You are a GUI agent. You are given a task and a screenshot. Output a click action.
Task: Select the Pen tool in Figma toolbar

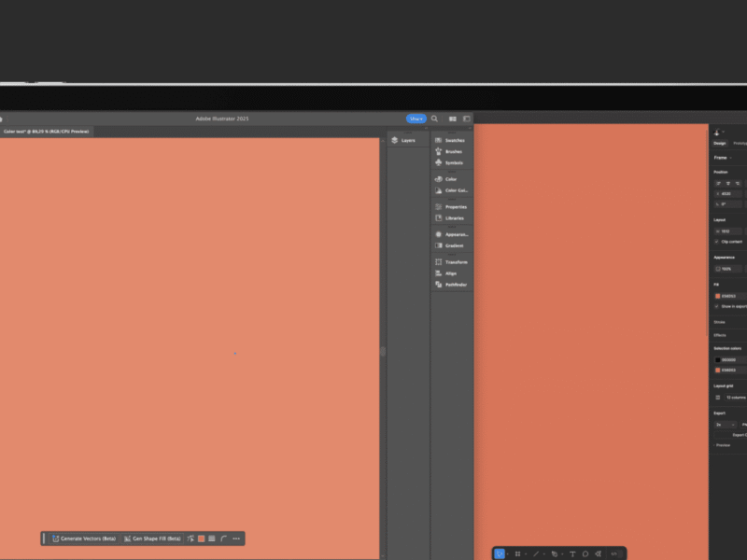coord(555,553)
